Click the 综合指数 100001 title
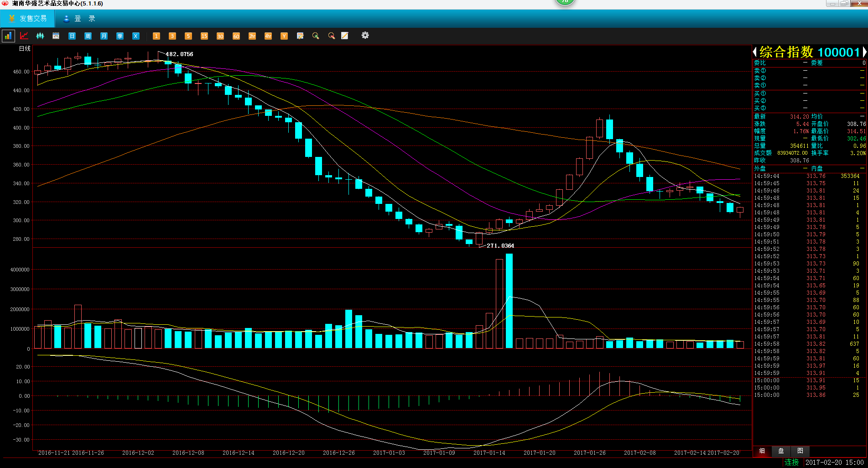 click(x=810, y=52)
